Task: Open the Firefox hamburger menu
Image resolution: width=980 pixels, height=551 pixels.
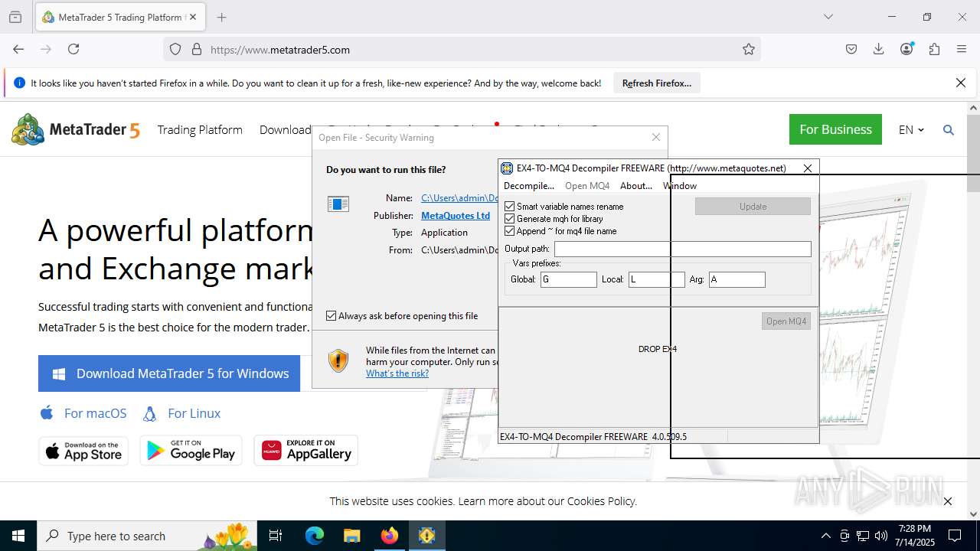Action: pyautogui.click(x=962, y=49)
